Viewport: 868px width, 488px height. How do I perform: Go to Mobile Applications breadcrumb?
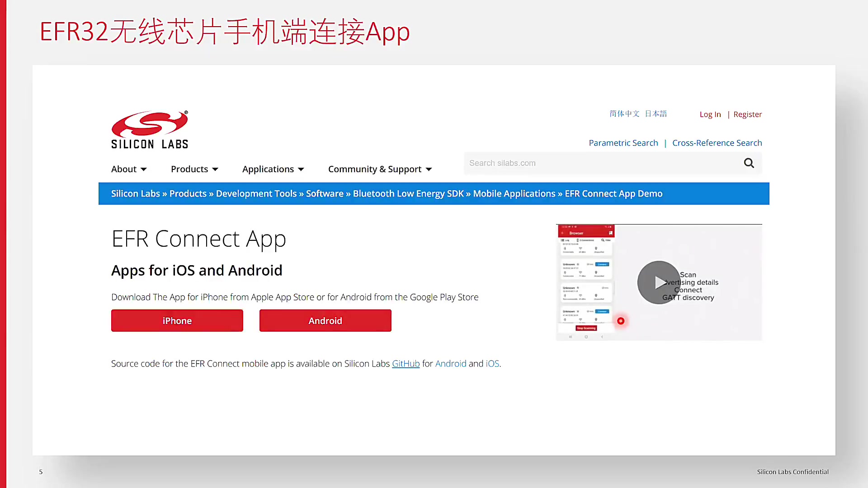tap(514, 193)
